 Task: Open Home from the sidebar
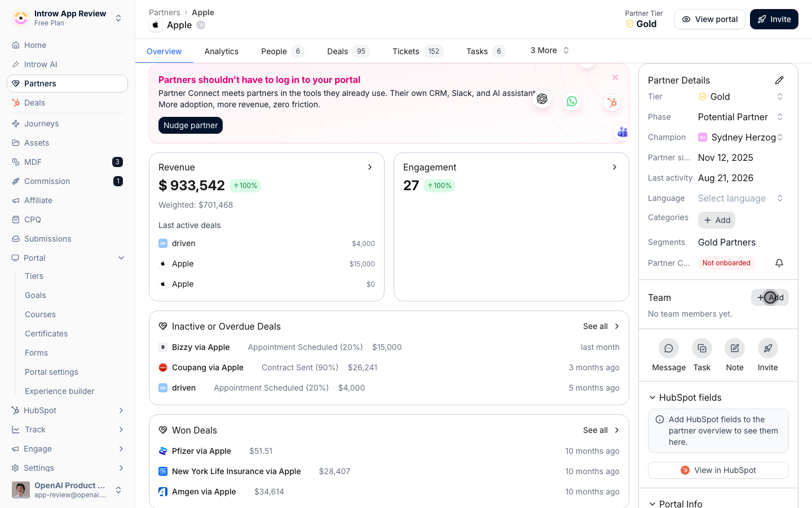67,45
